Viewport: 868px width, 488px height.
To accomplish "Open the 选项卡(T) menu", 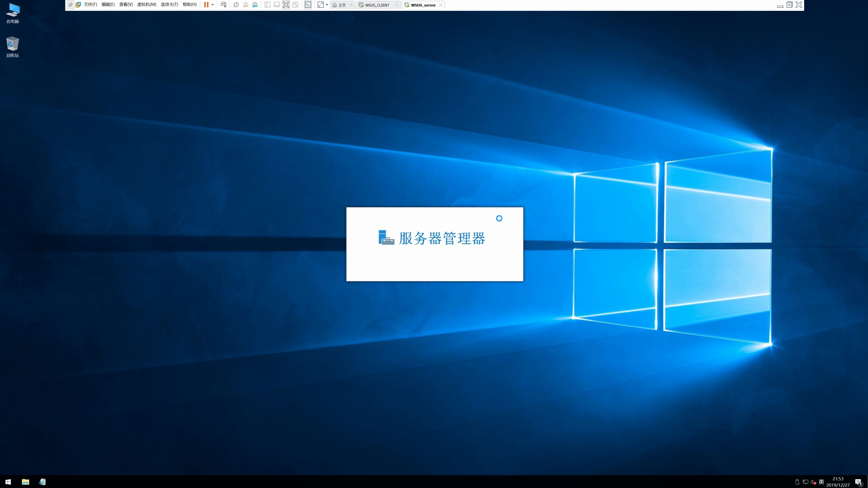I will (x=169, y=5).
